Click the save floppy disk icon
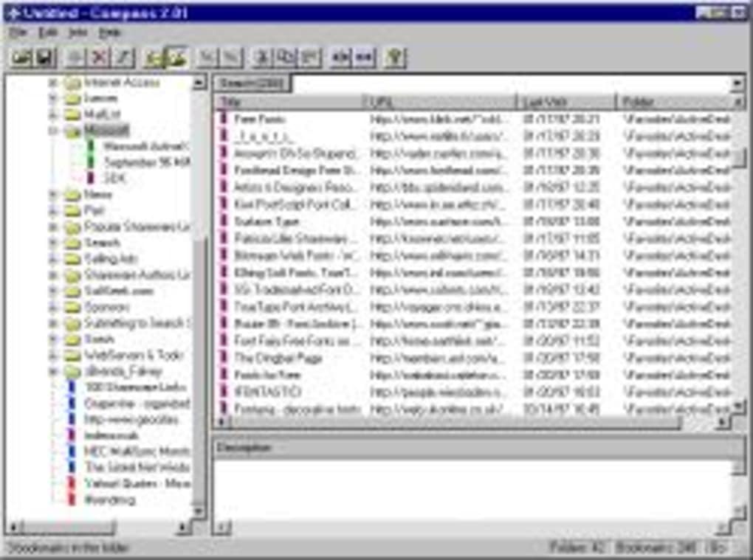The image size is (753, 560). point(45,58)
